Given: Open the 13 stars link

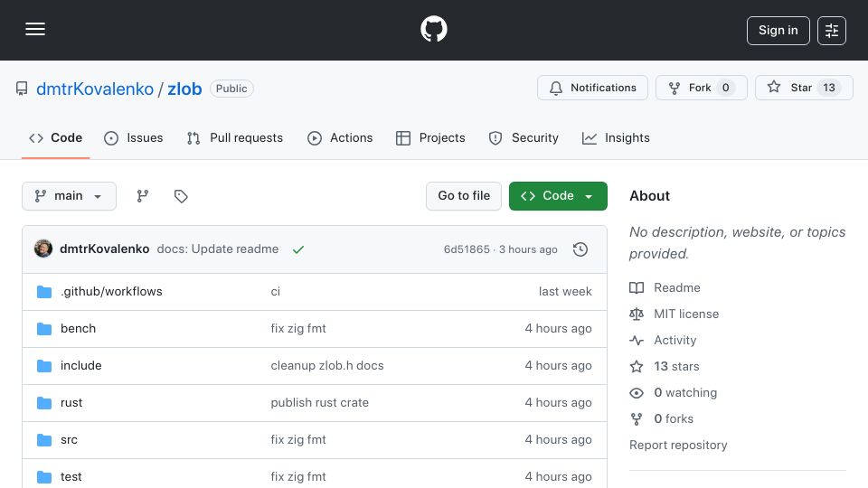Looking at the screenshot, I should point(676,366).
